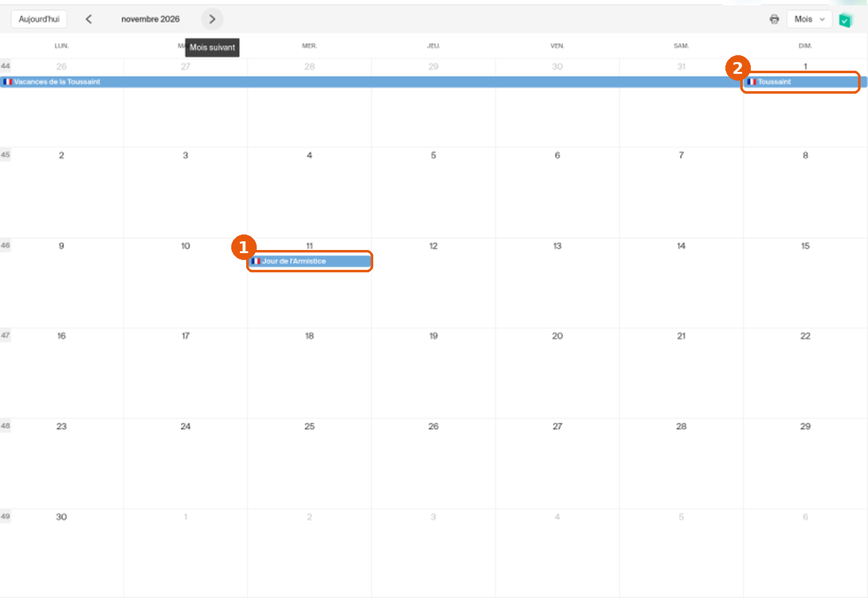Go to the previous month with left chevron

[x=89, y=19]
